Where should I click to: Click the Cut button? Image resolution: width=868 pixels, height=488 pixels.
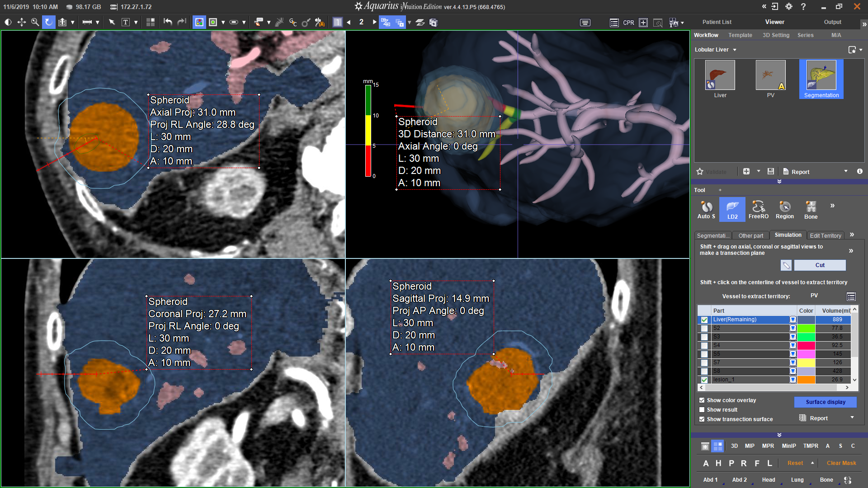point(820,265)
